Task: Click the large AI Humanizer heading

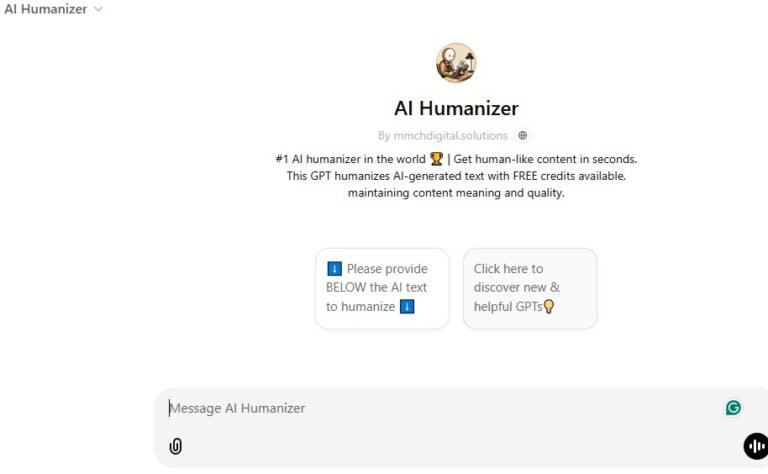Action: [456, 108]
